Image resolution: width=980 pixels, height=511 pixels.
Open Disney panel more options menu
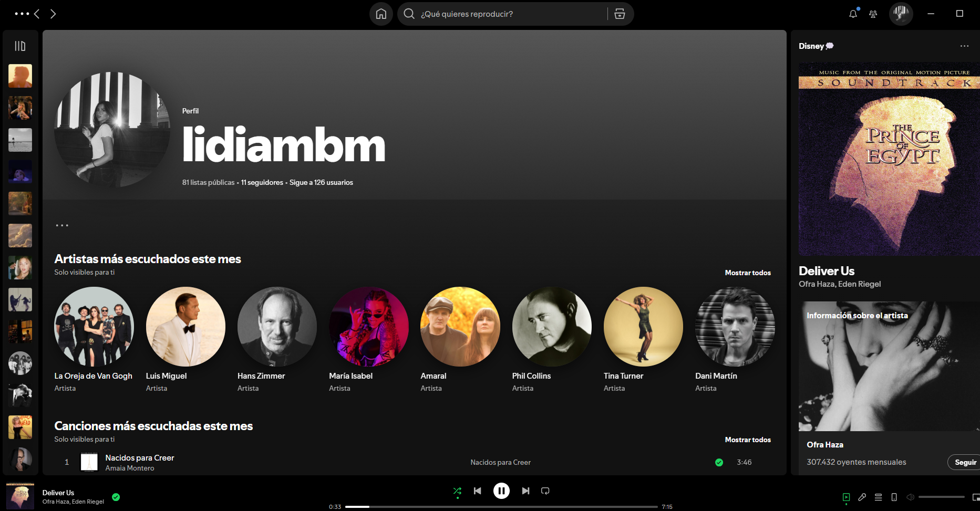coord(964,46)
